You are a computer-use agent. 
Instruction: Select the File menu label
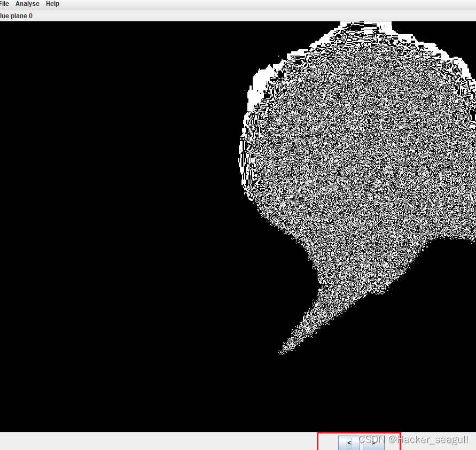pos(4,4)
